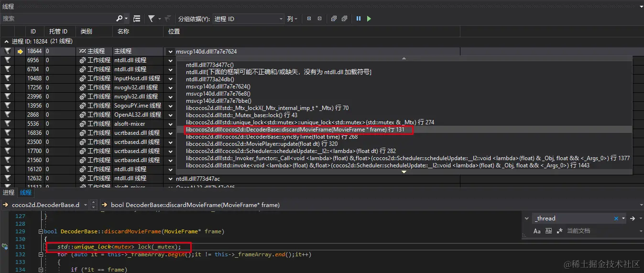Open the search options dropdown arrow
Viewport: 644px width, 273px height.
[x=126, y=19]
